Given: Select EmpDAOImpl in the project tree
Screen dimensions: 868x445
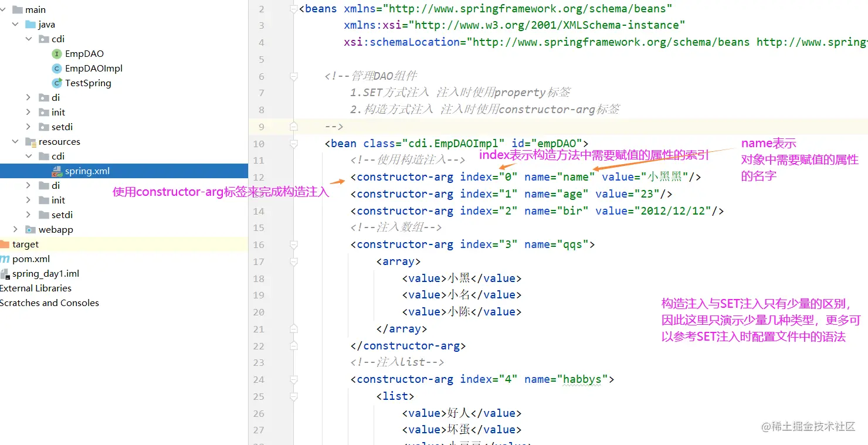Looking at the screenshot, I should coord(94,69).
